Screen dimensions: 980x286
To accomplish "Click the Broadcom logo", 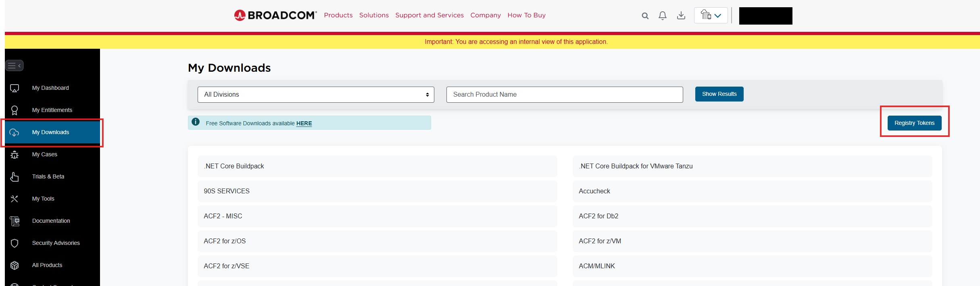I will point(275,15).
